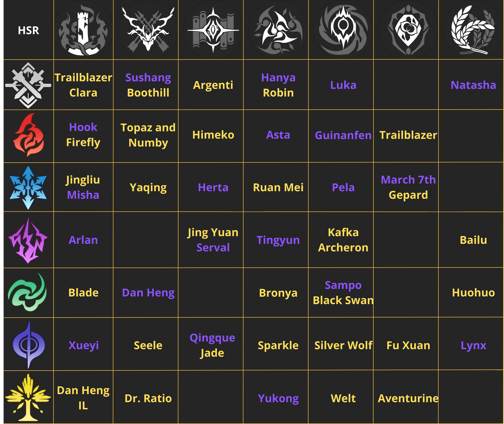Click the purple Lightning element icon
The image size is (504, 424).
pos(28,240)
